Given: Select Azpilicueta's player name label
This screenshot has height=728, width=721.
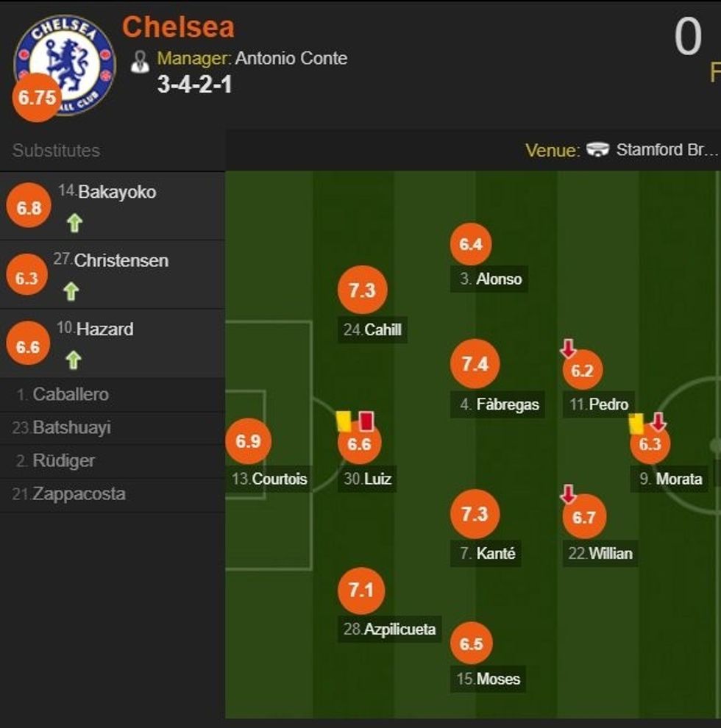Looking at the screenshot, I should coord(388,630).
